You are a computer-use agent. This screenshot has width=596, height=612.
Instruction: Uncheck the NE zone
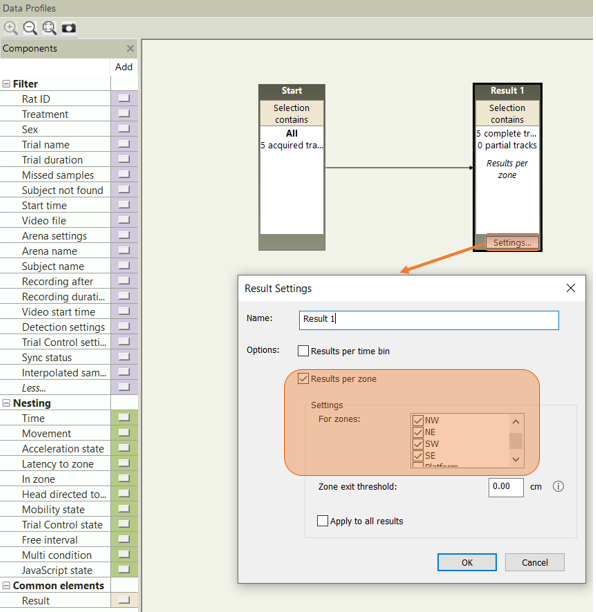point(418,432)
